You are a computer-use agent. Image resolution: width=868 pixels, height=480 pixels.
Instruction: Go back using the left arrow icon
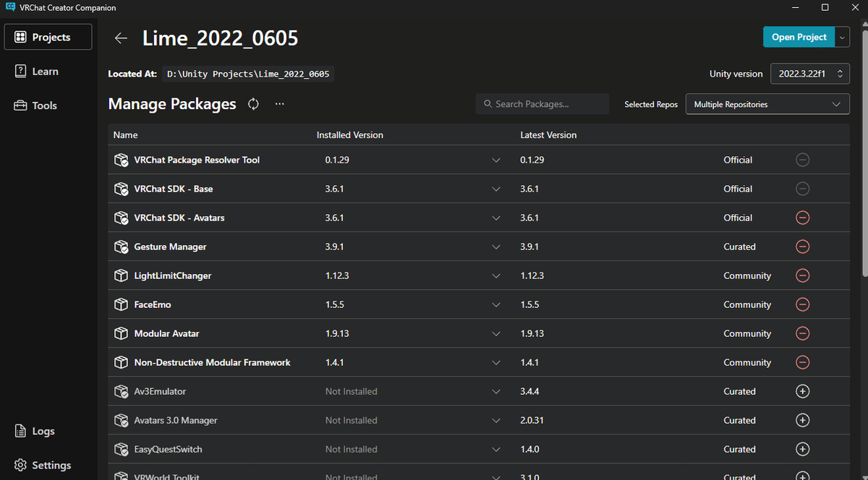click(121, 38)
